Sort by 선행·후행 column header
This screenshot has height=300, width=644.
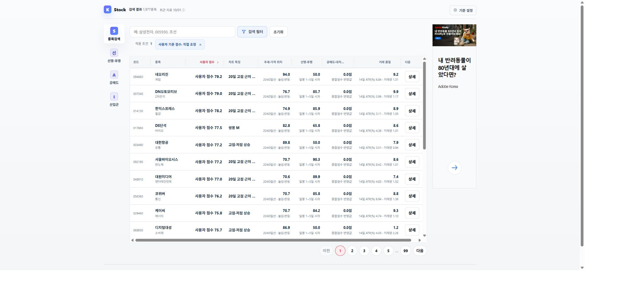click(x=307, y=62)
